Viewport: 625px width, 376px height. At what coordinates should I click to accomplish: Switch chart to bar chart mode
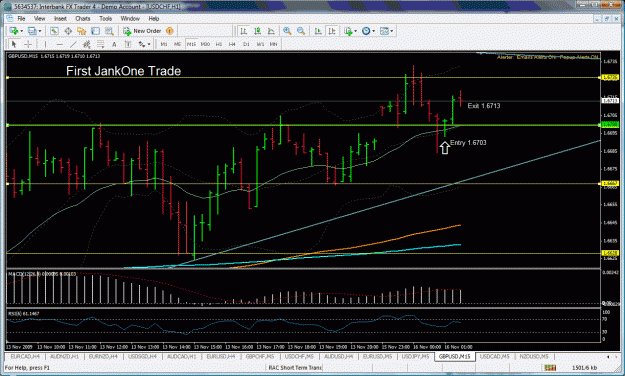click(244, 31)
